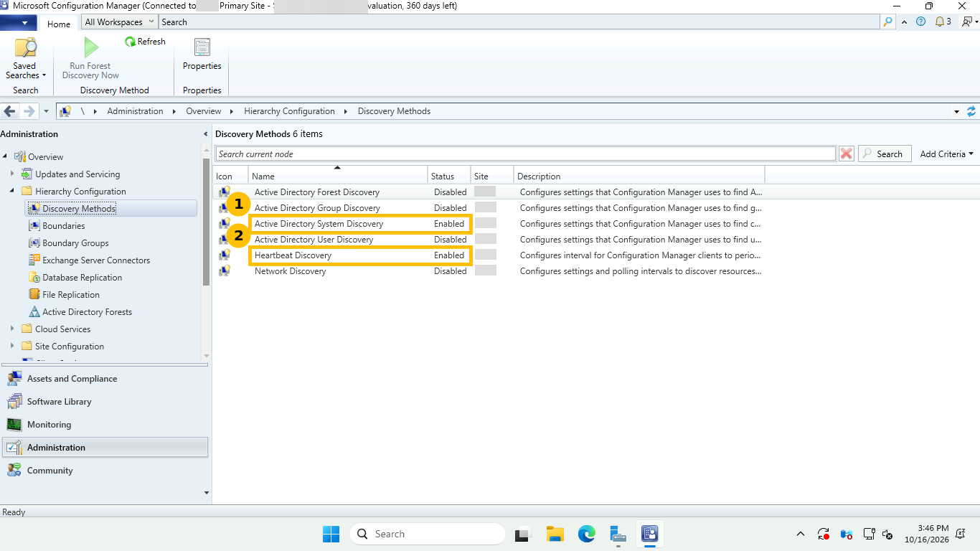980x551 pixels.
Task: Open the Windows Start menu
Action: click(x=331, y=534)
